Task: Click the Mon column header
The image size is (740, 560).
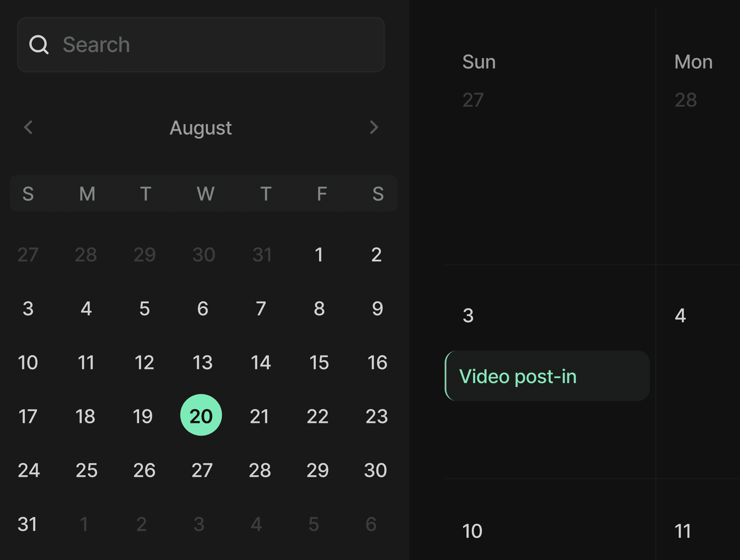Action: pyautogui.click(x=693, y=62)
